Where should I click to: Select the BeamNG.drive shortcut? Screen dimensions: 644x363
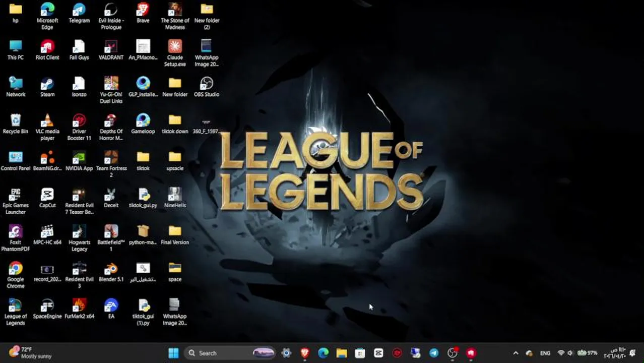[47, 160]
